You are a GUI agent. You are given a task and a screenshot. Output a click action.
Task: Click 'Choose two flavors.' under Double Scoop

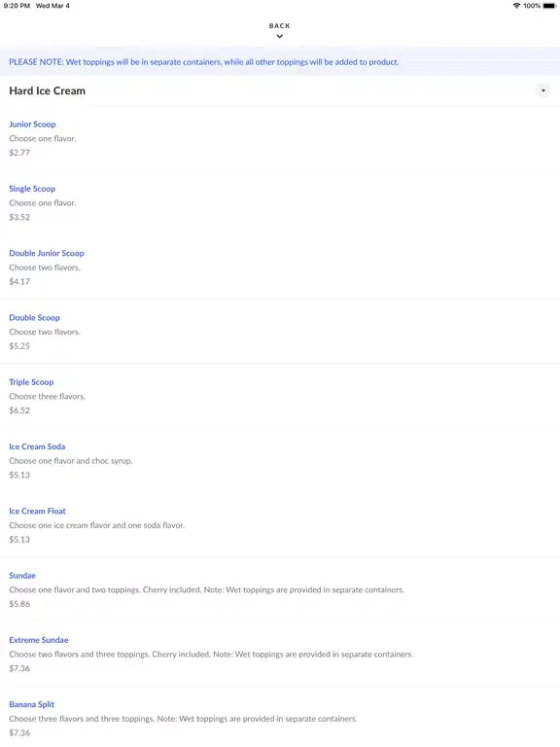[45, 332]
